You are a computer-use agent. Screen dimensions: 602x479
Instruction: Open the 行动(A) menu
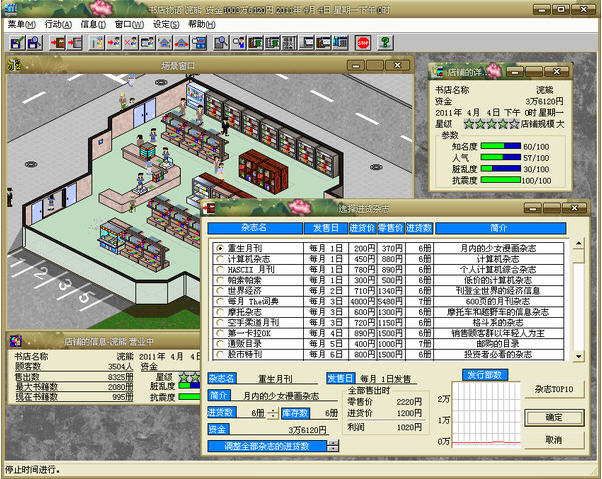58,24
